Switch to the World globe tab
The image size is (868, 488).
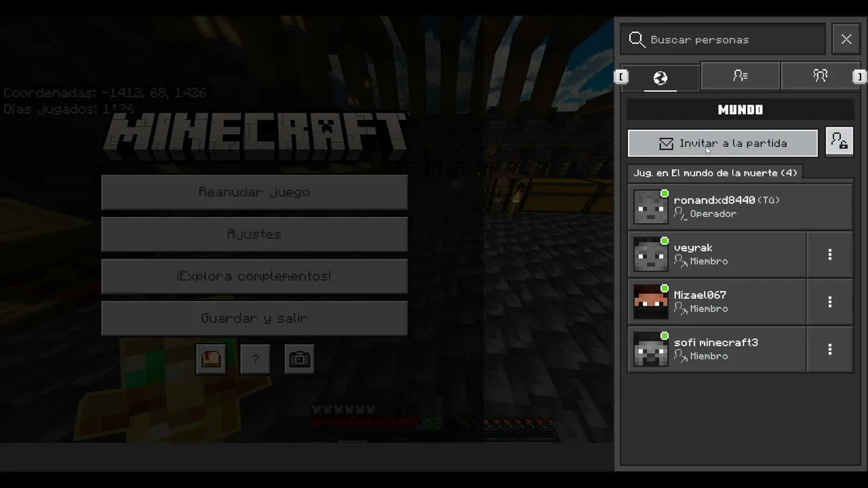[x=660, y=78]
